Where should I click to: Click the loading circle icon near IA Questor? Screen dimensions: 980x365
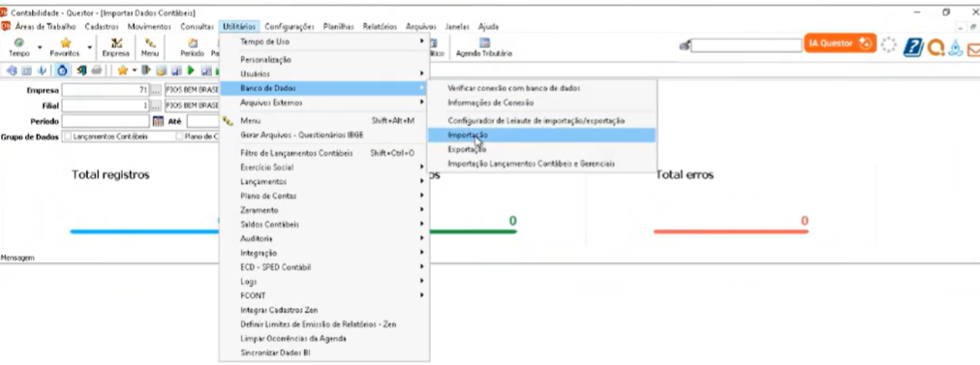(x=889, y=45)
